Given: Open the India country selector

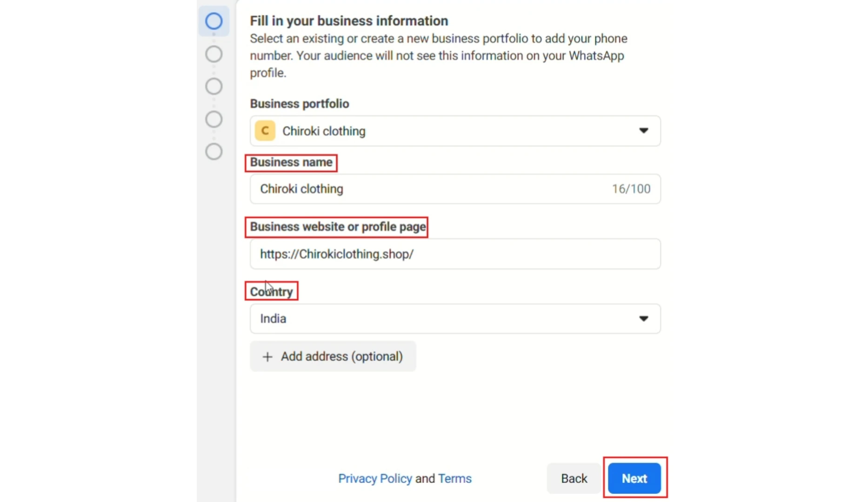Looking at the screenshot, I should click(x=455, y=319).
